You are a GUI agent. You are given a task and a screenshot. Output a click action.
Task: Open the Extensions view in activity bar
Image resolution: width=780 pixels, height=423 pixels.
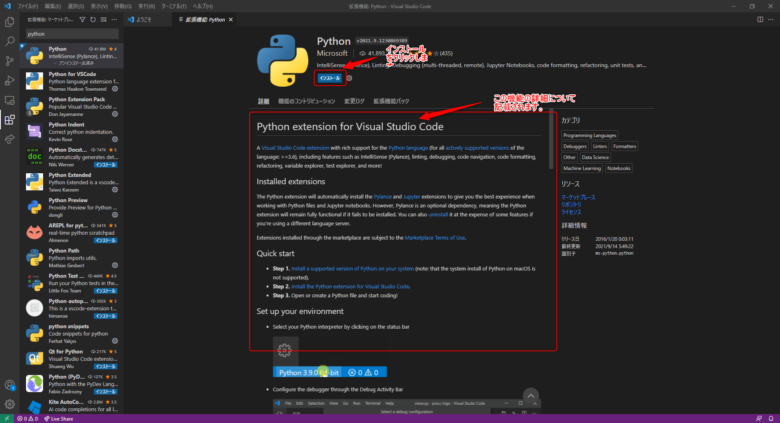pyautogui.click(x=9, y=119)
